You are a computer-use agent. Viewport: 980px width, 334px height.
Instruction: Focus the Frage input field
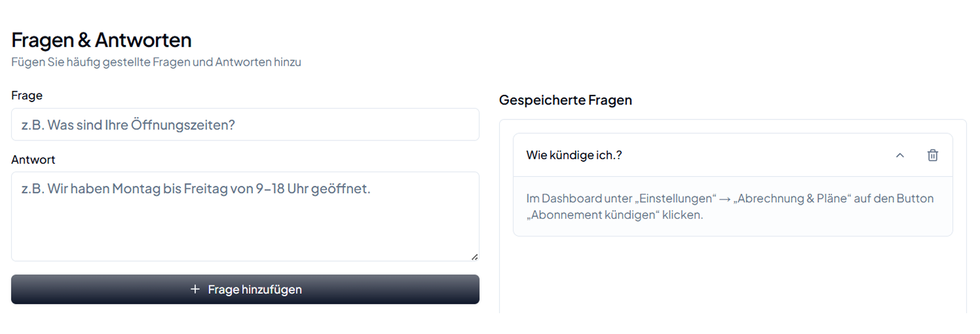point(245,125)
